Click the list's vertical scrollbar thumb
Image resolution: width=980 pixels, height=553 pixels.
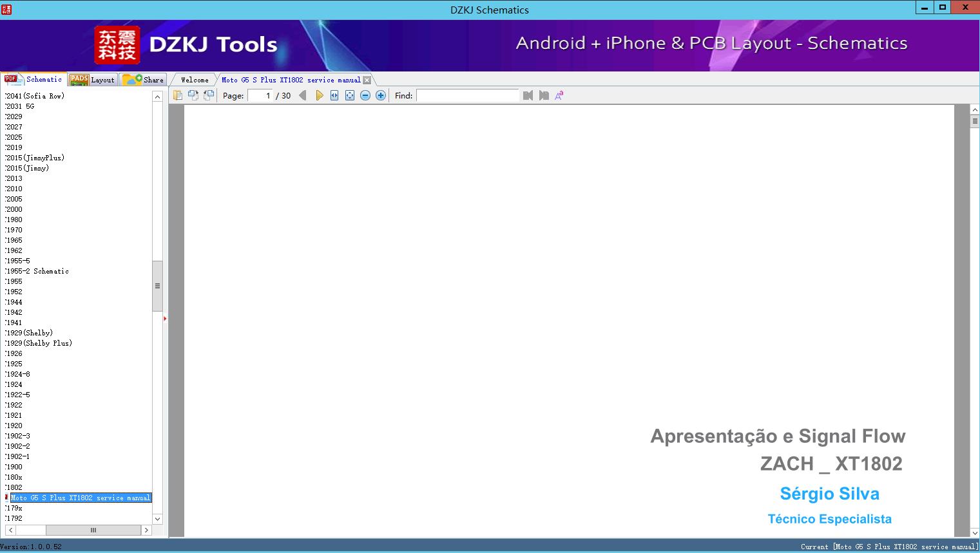[158, 286]
